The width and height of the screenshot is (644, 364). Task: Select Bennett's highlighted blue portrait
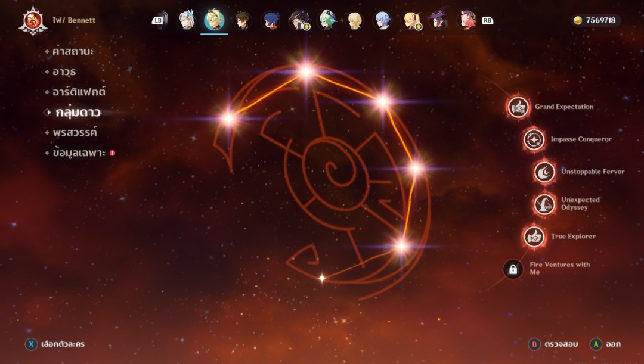(215, 20)
